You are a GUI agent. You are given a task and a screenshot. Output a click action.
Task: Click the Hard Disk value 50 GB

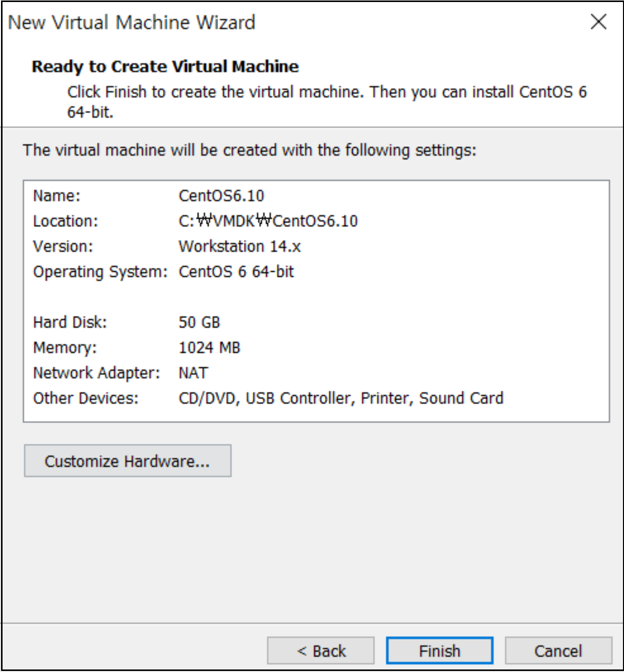[x=199, y=322]
